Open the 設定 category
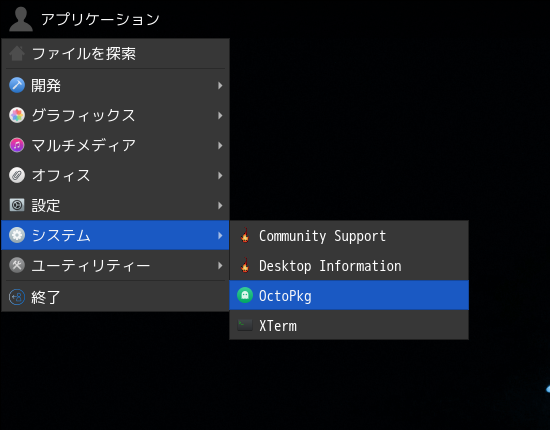The width and height of the screenshot is (550, 430). [115, 205]
